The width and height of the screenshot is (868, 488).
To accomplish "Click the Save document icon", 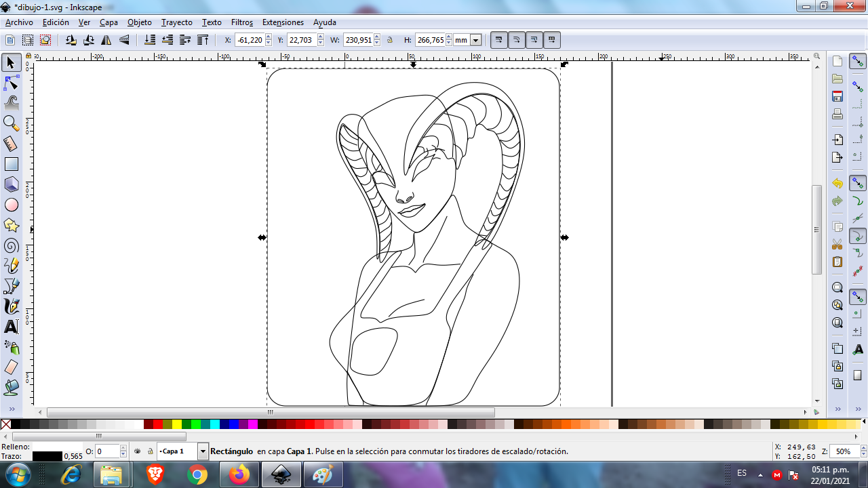I will [x=837, y=96].
